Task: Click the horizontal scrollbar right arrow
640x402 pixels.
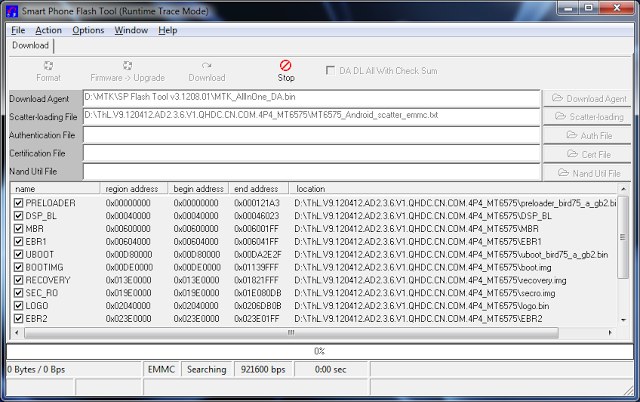Action: (x=610, y=333)
